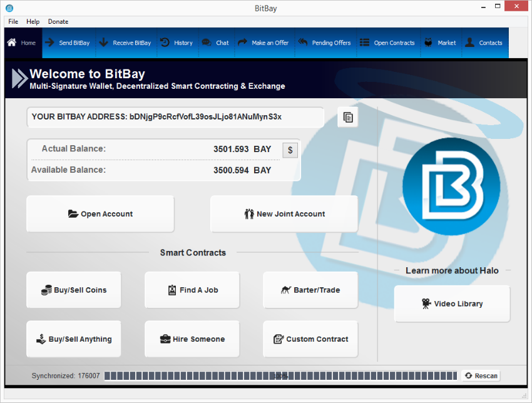Open the Receive BitBay tab
The height and width of the screenshot is (403, 532).
click(x=126, y=43)
